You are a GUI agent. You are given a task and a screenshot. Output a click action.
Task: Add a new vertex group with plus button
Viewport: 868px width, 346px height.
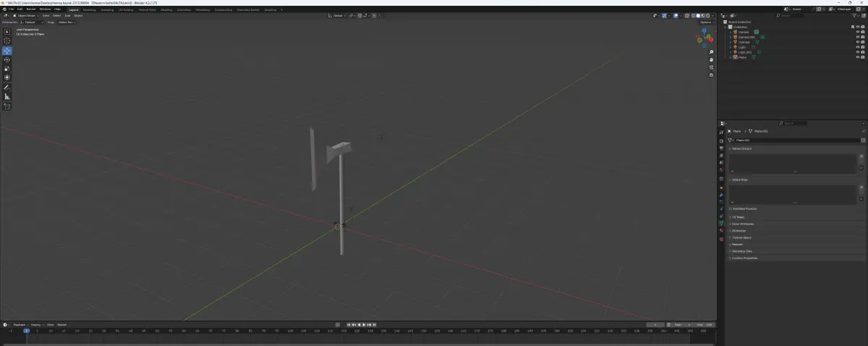(x=861, y=156)
